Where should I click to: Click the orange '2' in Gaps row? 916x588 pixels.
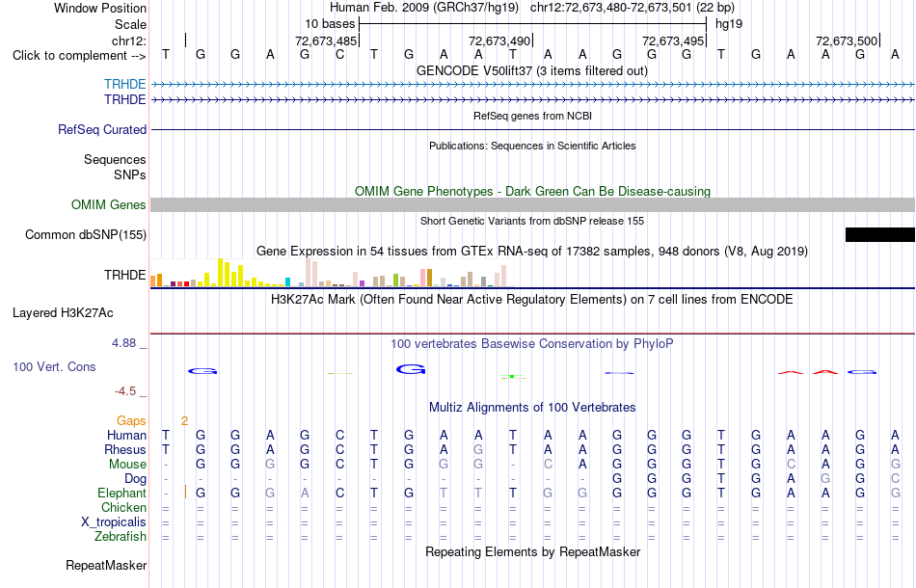[x=184, y=421]
